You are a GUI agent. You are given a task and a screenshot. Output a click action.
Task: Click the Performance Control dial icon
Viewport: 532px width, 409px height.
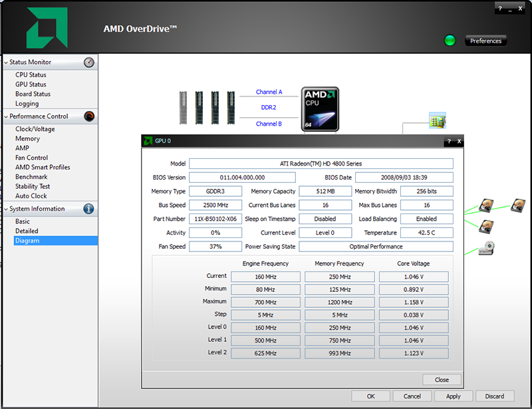(x=89, y=116)
